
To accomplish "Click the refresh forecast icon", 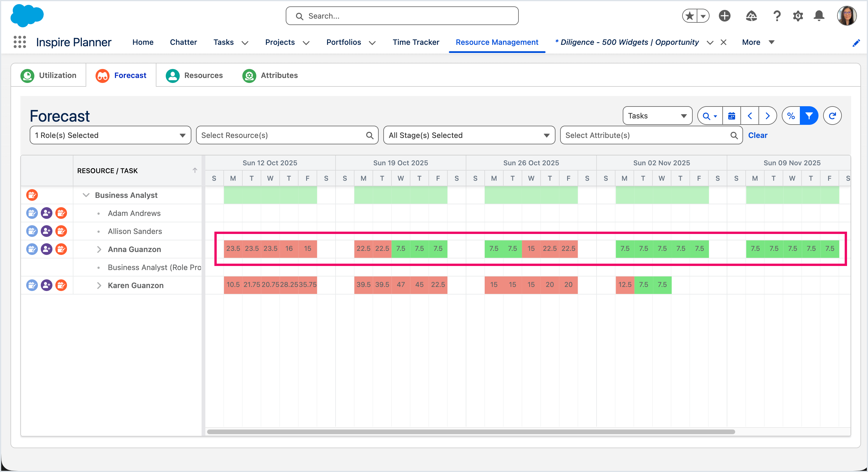I will [832, 116].
